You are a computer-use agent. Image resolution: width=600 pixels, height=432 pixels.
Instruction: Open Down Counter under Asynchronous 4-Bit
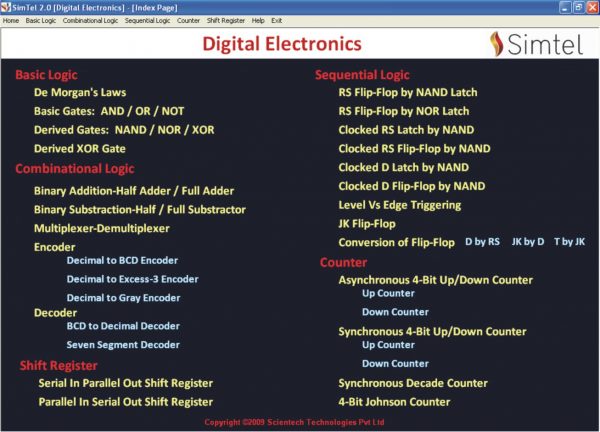pos(395,312)
